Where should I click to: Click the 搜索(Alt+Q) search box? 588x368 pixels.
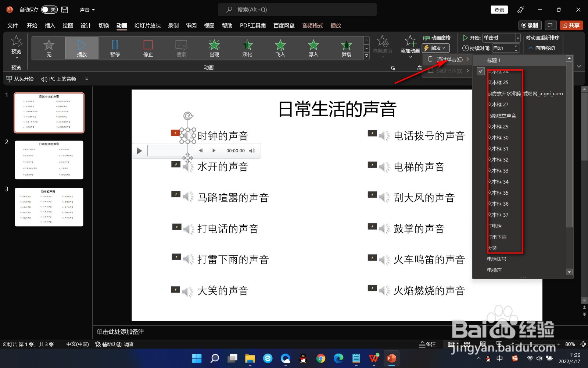[297, 10]
